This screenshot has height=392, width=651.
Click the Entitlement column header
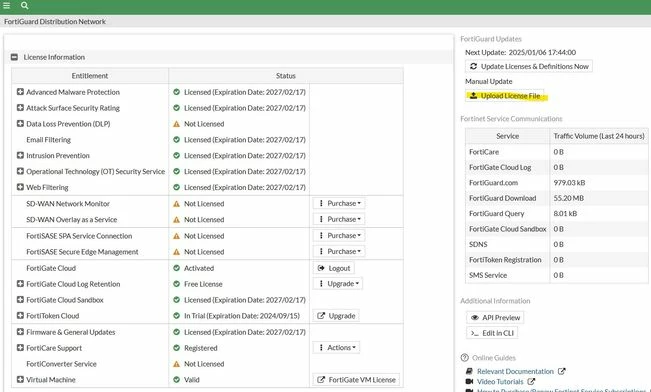tap(90, 76)
